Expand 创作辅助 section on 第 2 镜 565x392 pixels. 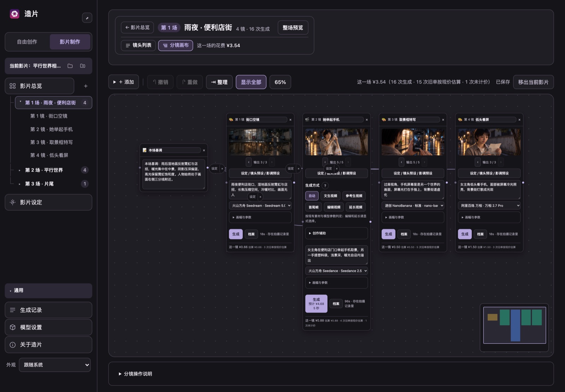pos(337,233)
